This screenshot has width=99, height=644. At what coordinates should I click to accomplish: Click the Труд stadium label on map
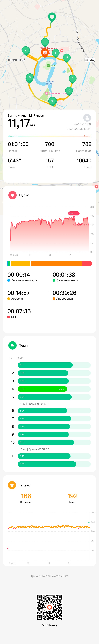point(52,66)
